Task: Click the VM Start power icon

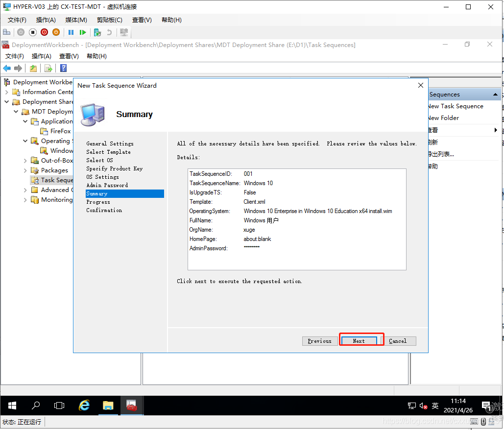Action: pos(21,32)
